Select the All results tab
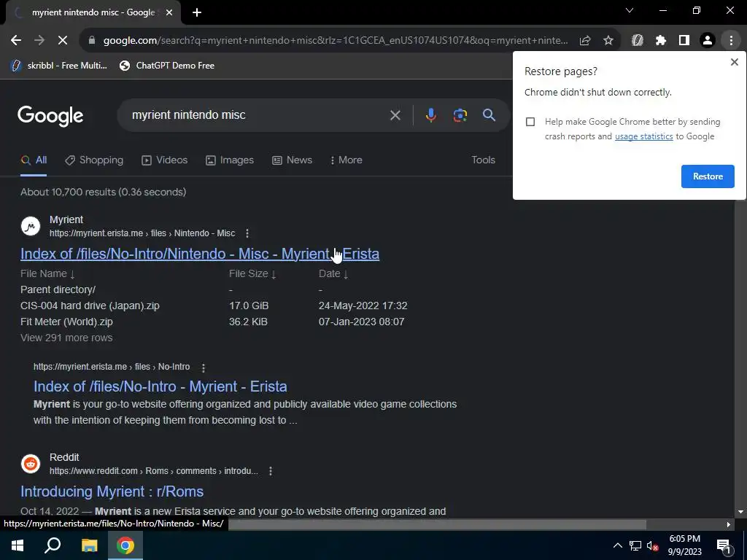 point(34,160)
